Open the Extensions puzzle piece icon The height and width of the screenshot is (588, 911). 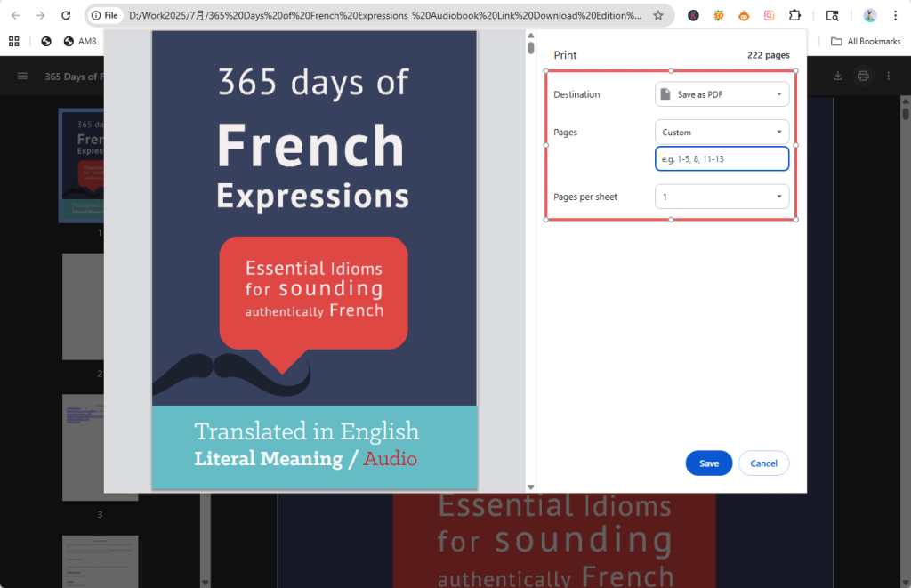(x=794, y=15)
